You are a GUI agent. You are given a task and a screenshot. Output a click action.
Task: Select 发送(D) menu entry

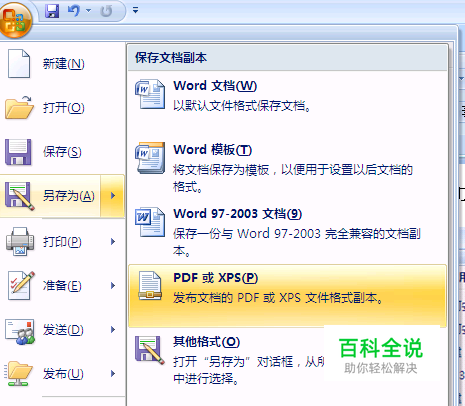[63, 330]
